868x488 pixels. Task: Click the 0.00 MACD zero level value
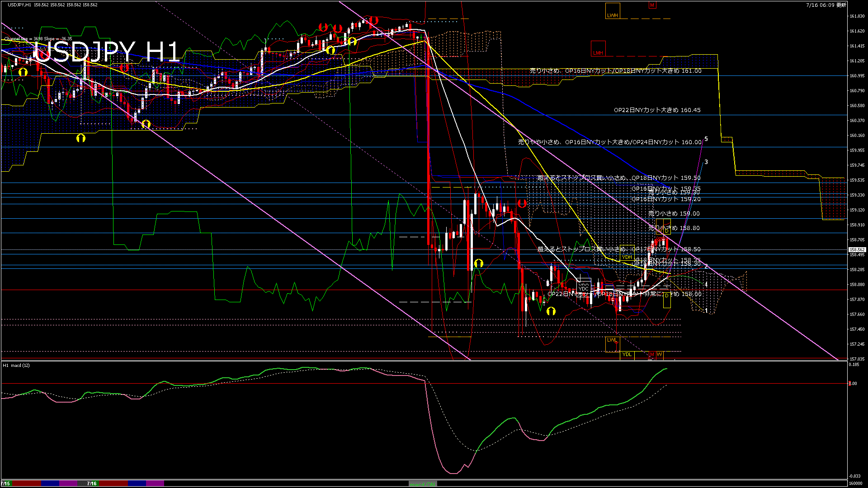point(853,384)
